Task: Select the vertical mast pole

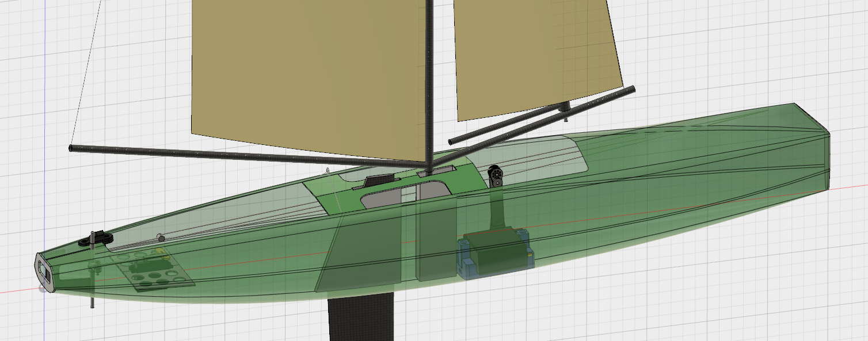Action: pos(430,86)
